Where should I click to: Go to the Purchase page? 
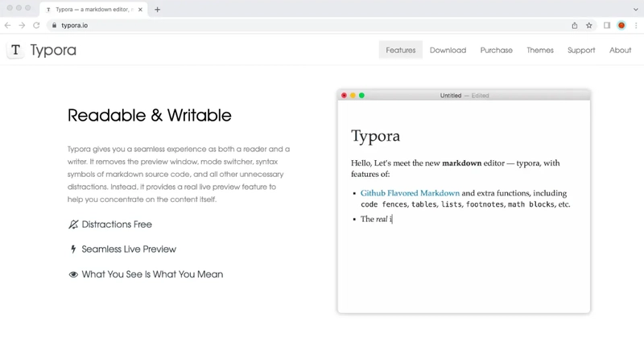click(x=496, y=50)
